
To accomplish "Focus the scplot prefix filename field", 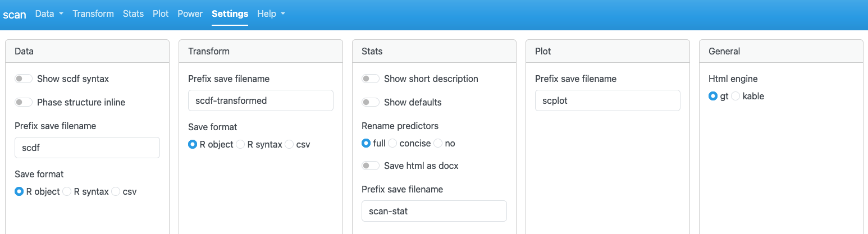I will 607,100.
